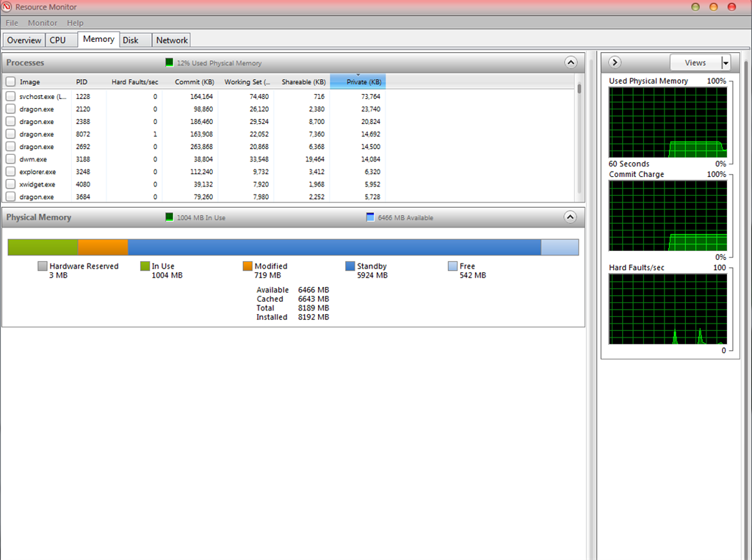Sort by the Image column header
The image size is (752, 560).
click(x=29, y=82)
